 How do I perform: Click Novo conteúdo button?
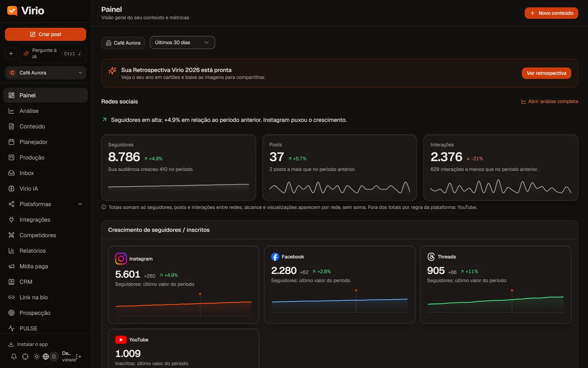click(x=551, y=13)
